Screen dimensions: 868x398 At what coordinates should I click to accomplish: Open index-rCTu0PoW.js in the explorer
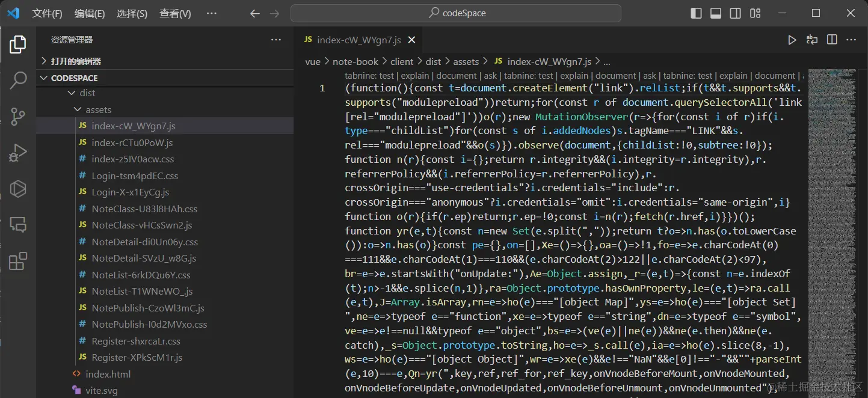[165, 143]
